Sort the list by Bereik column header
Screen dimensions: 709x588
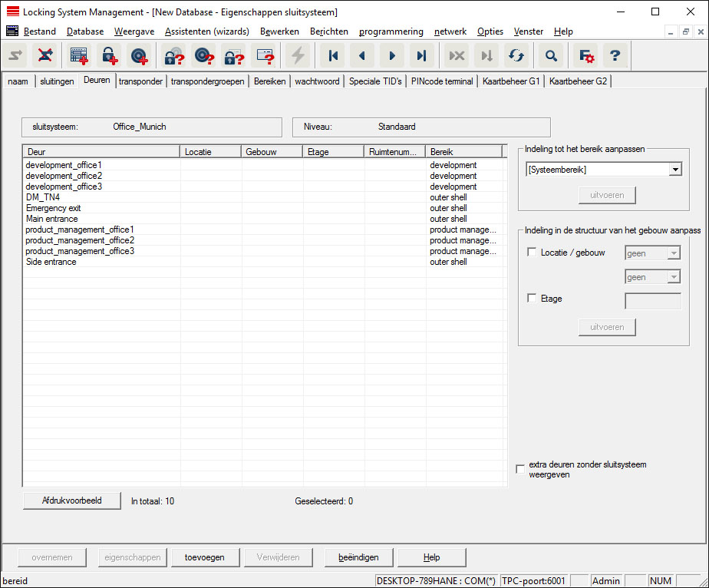[x=463, y=152]
